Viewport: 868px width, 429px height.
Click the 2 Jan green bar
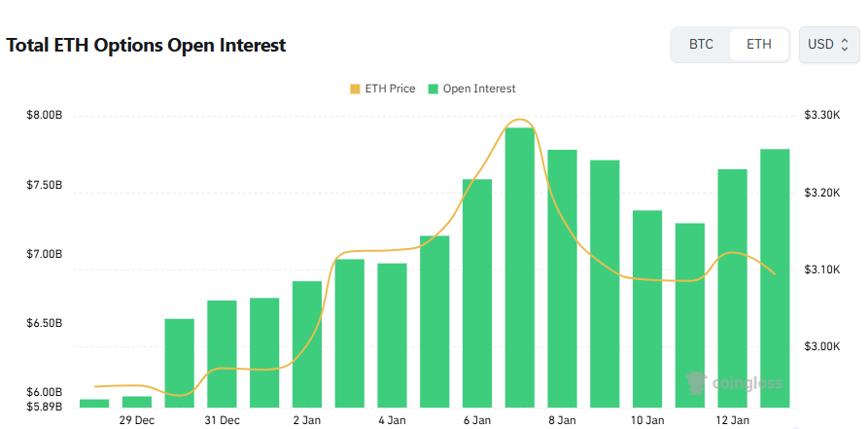307,342
